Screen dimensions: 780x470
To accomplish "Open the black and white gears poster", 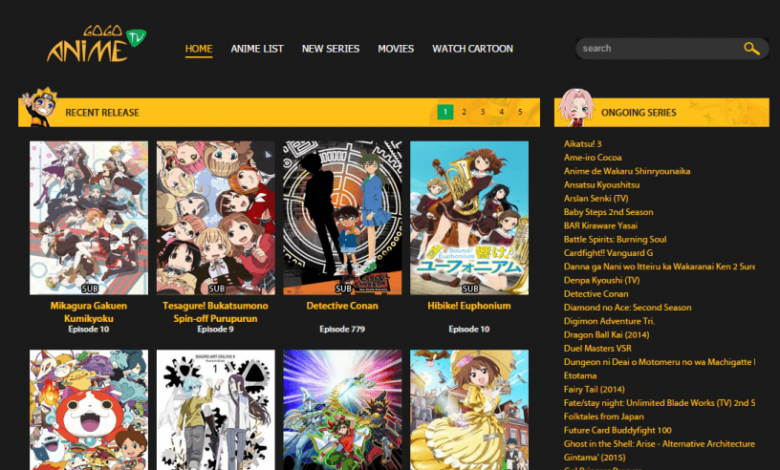I will pyautogui.click(x=215, y=410).
